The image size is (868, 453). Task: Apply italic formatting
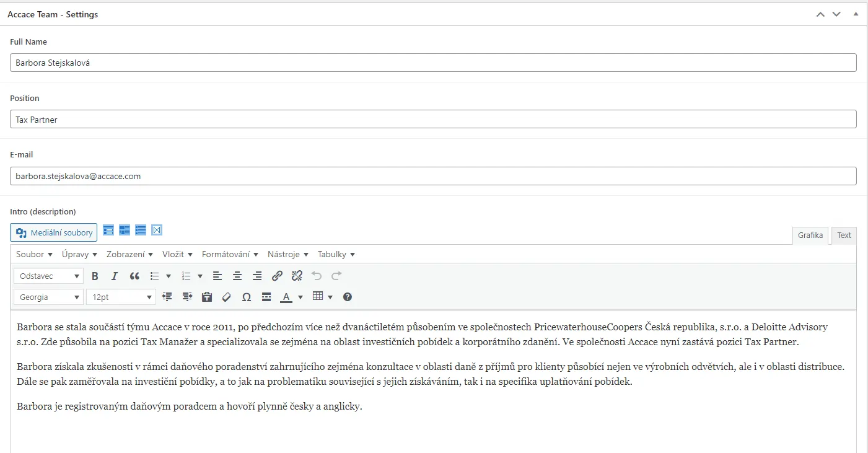pos(114,276)
